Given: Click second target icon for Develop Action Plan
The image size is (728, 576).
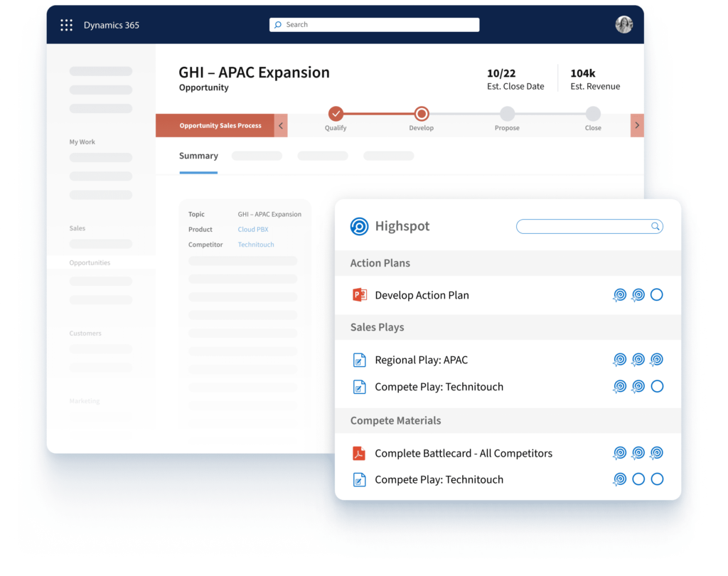Looking at the screenshot, I should [x=638, y=295].
